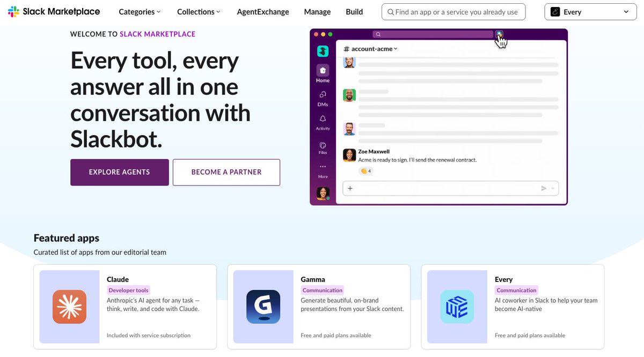Click the Activity bell icon in Slack preview
The image size is (644, 357).
click(x=323, y=118)
